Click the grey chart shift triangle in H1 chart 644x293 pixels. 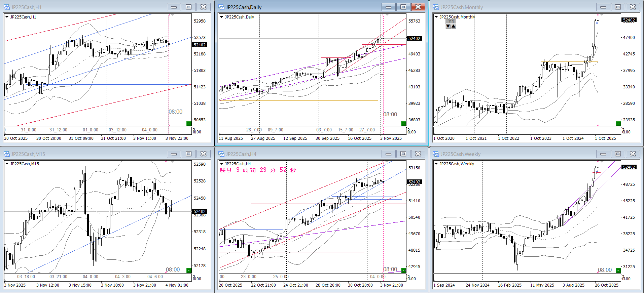pyautogui.click(x=173, y=15)
